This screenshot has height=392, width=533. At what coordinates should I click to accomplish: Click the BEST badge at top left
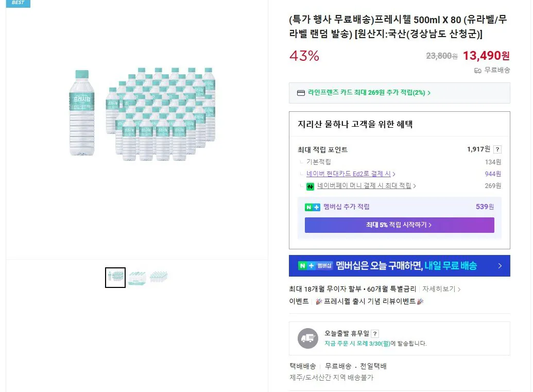pos(18,4)
